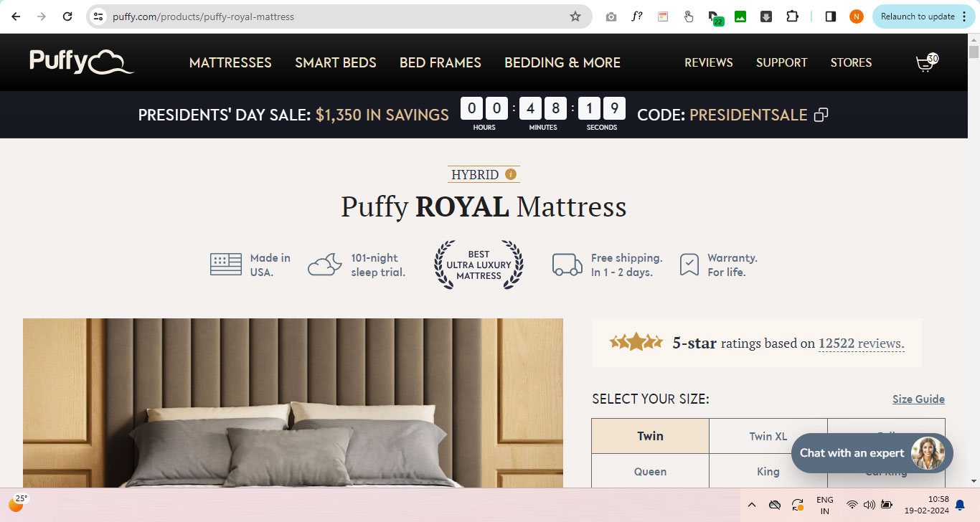Bookmark this page with star icon
The image size is (980, 522).
click(x=575, y=16)
